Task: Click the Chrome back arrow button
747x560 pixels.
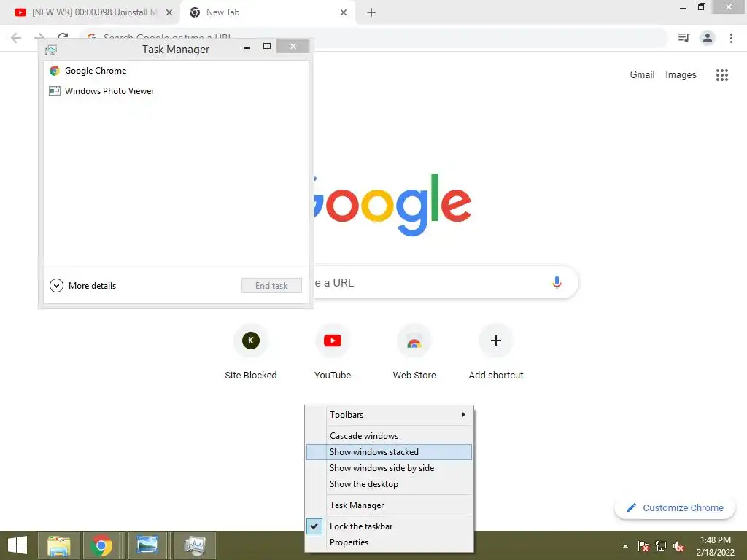Action: point(16,38)
